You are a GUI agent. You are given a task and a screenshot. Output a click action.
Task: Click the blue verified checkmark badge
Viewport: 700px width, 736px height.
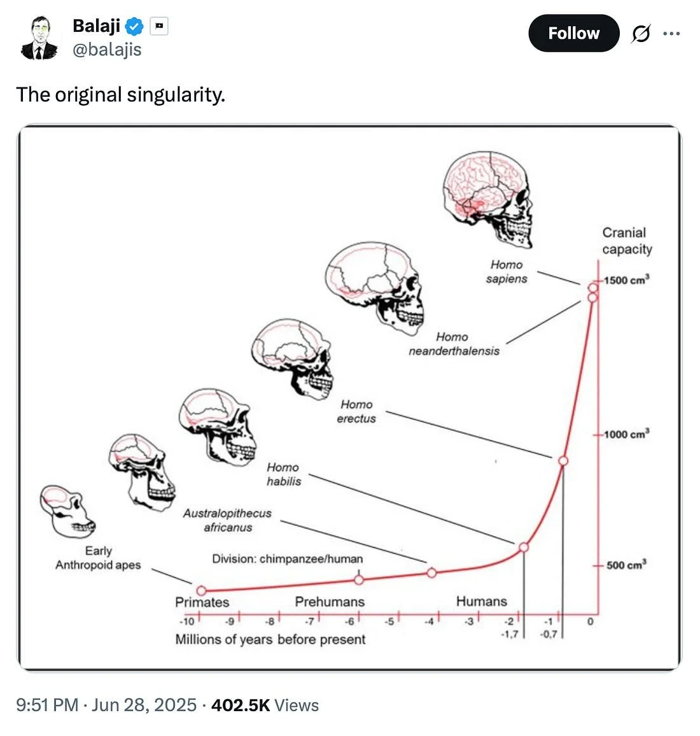135,26
